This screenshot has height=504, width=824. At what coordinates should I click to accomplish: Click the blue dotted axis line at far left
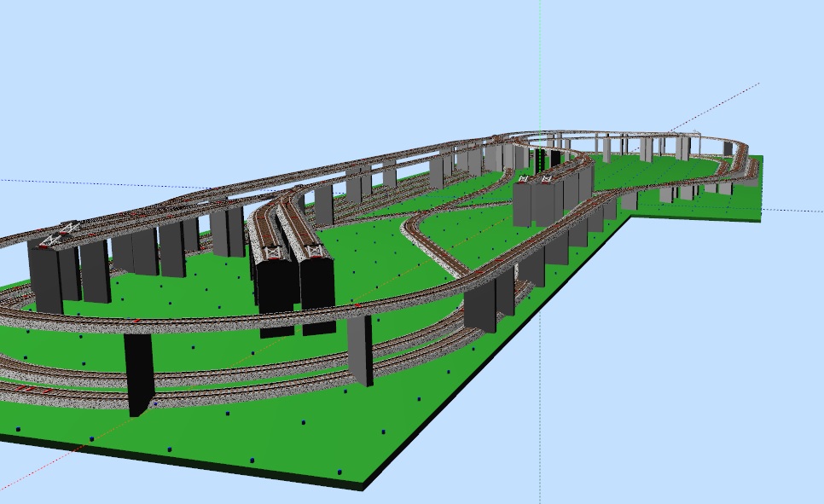click(51, 183)
